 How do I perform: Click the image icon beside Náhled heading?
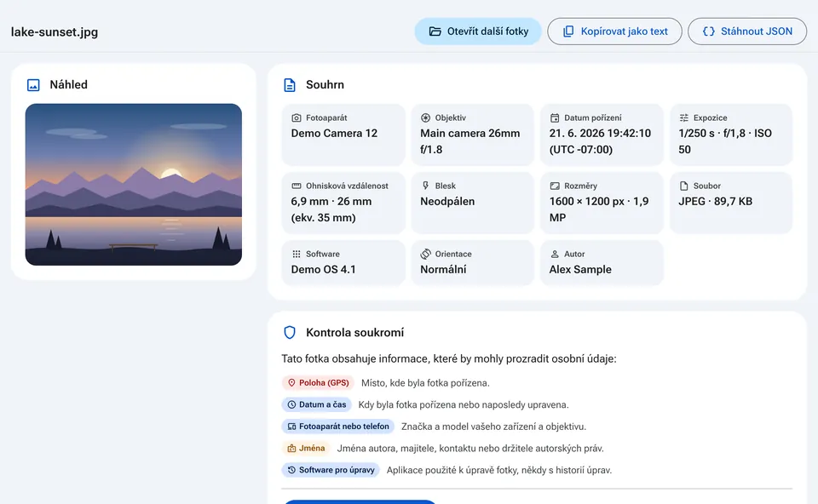pyautogui.click(x=33, y=85)
